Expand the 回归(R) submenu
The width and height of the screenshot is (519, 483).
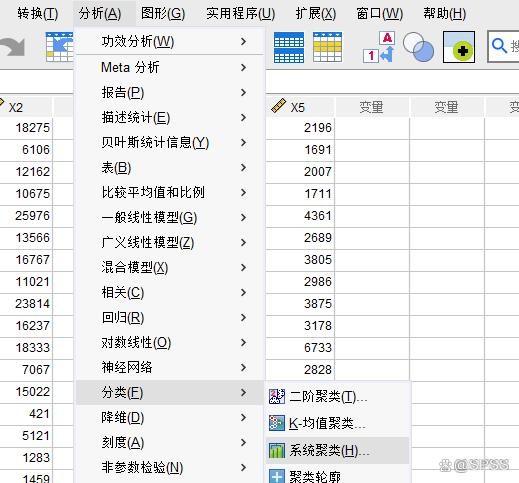pos(170,317)
